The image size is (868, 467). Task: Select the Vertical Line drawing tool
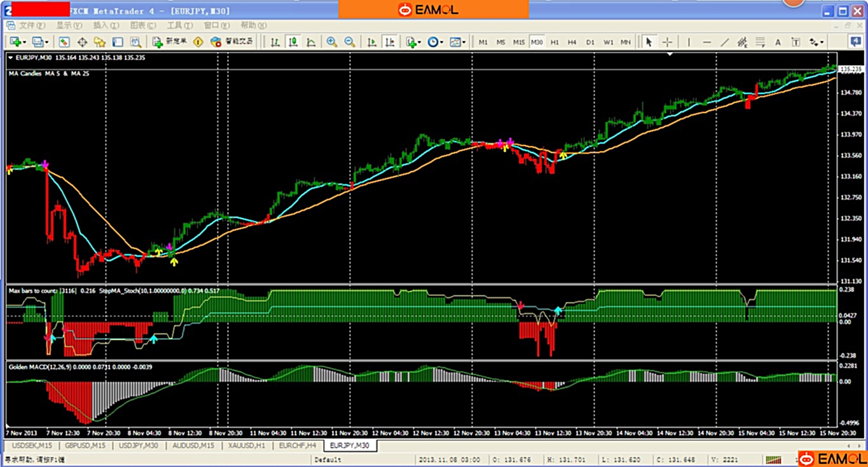[x=689, y=42]
